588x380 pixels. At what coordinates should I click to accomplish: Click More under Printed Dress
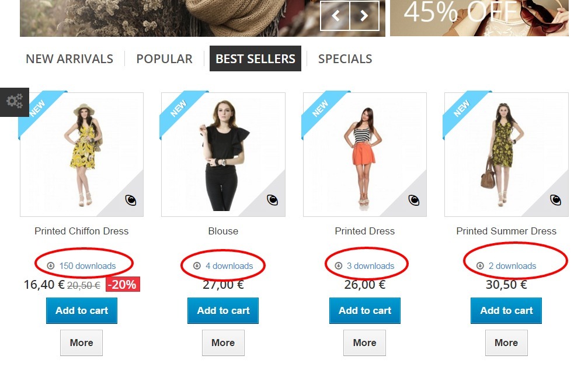pyautogui.click(x=364, y=343)
